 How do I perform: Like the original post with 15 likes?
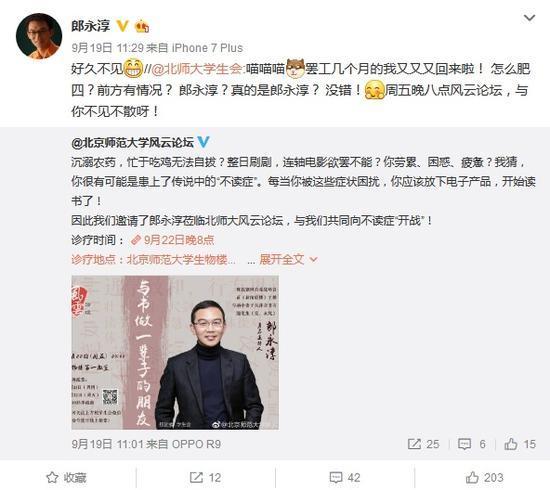pyautogui.click(x=520, y=444)
